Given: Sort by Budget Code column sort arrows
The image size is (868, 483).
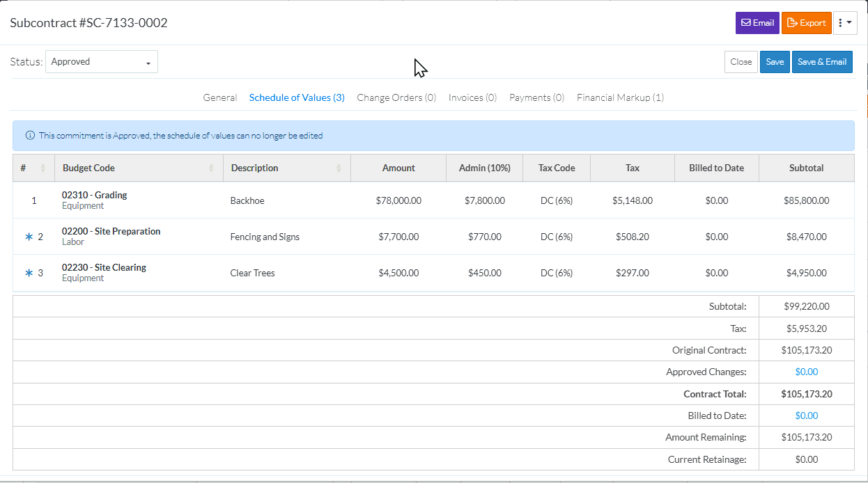Looking at the screenshot, I should point(212,168).
